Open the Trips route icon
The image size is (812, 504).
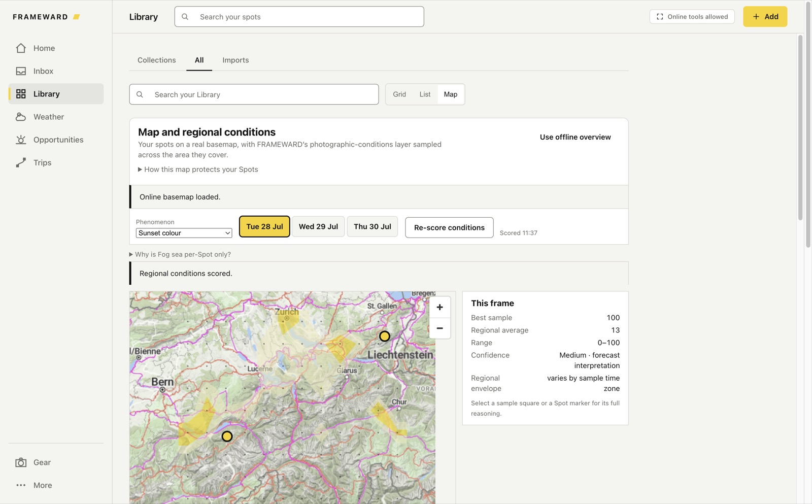coord(21,162)
